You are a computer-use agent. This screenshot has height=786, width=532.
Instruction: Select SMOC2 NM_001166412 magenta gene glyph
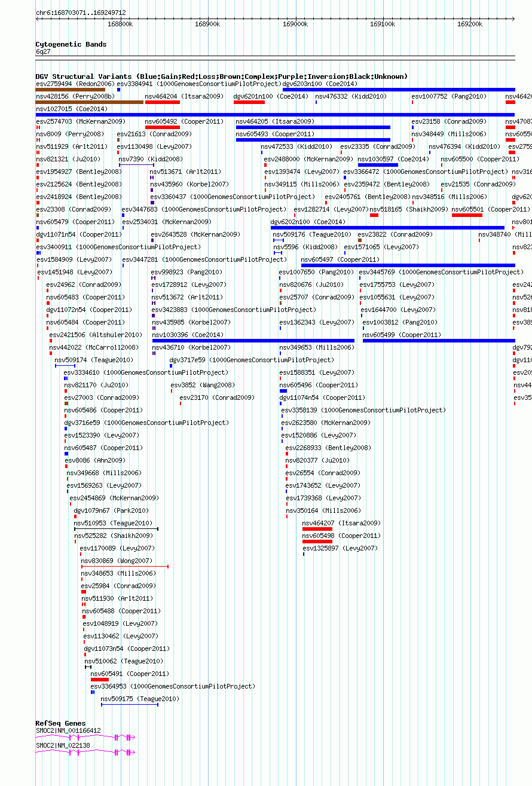tap(85, 738)
